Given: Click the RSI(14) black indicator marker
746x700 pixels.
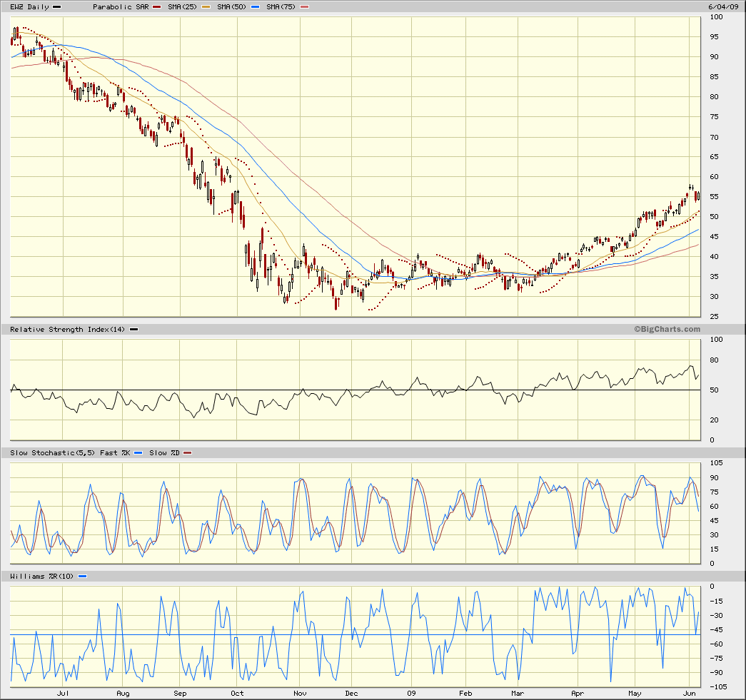Looking at the screenshot, I should click(133, 329).
